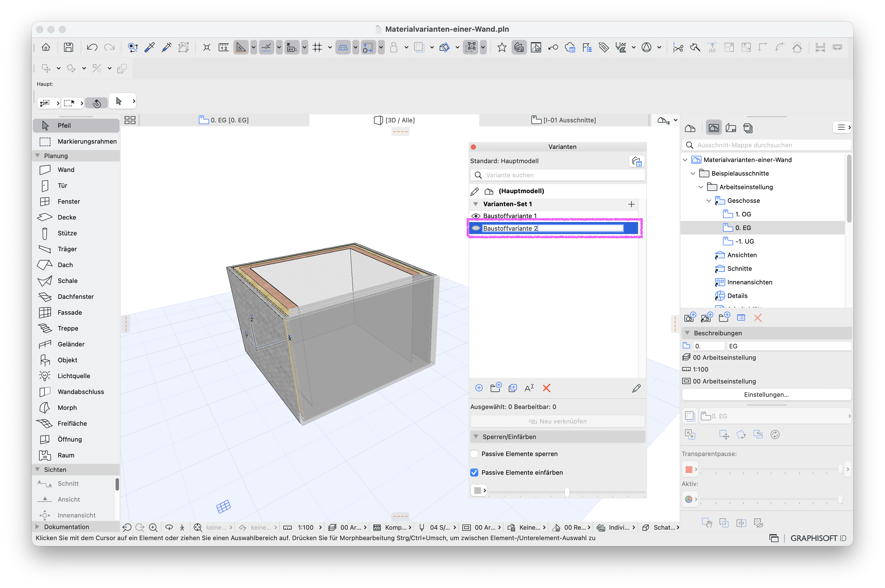Viewport: 885px width, 588px height.
Task: Switch to the 3D / Alle tab
Action: pyautogui.click(x=394, y=120)
